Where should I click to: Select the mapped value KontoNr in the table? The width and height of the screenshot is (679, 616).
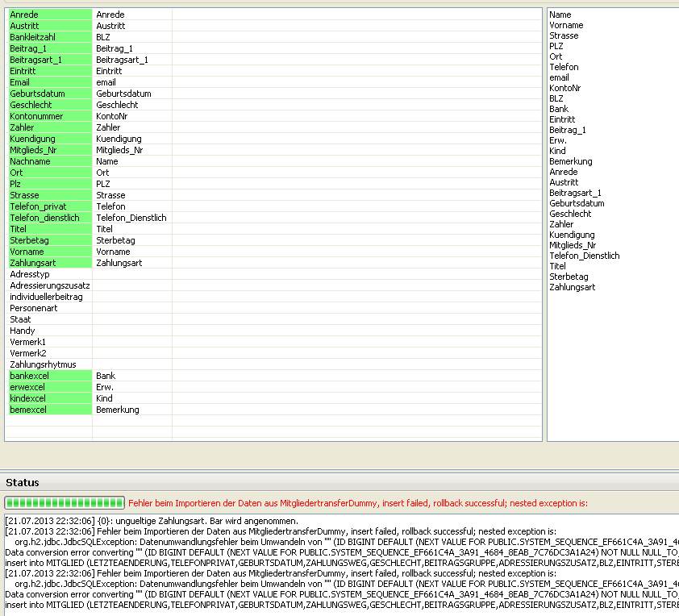(x=112, y=116)
